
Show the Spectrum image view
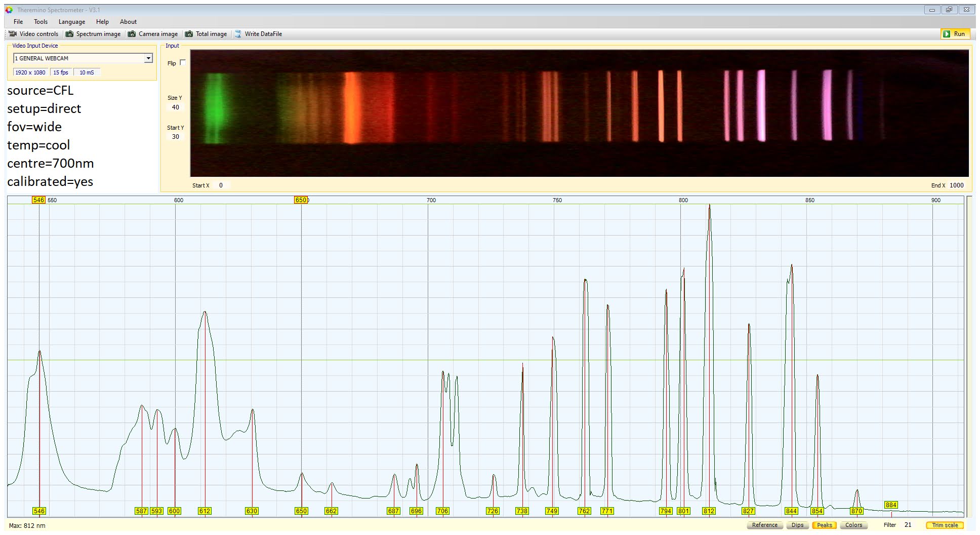click(x=94, y=34)
